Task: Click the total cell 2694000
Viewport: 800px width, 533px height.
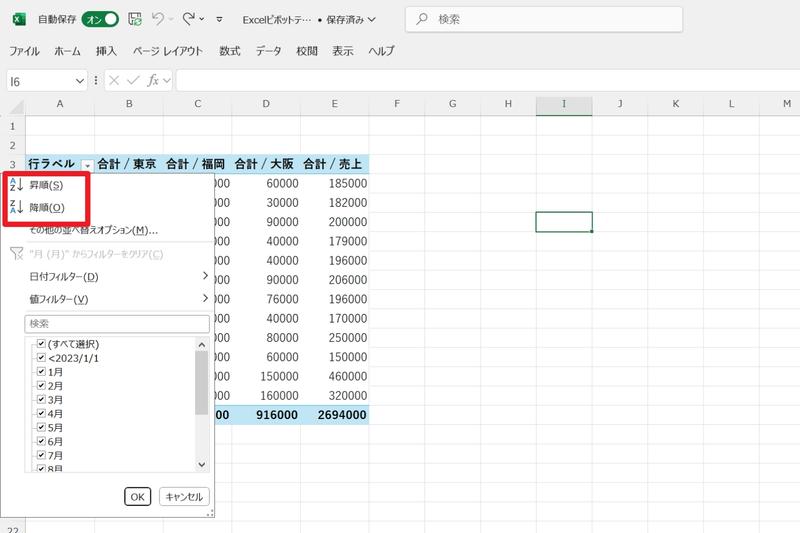Action: (x=334, y=415)
